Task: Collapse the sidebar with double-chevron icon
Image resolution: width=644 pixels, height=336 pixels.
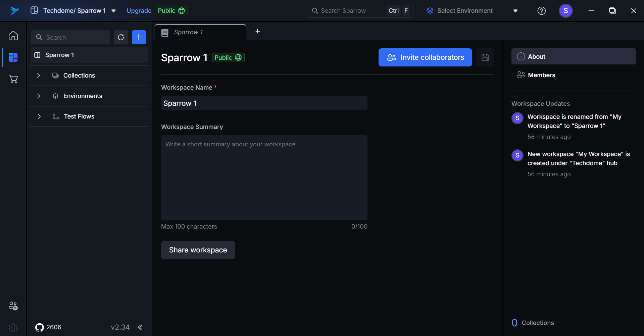Action: (140, 327)
